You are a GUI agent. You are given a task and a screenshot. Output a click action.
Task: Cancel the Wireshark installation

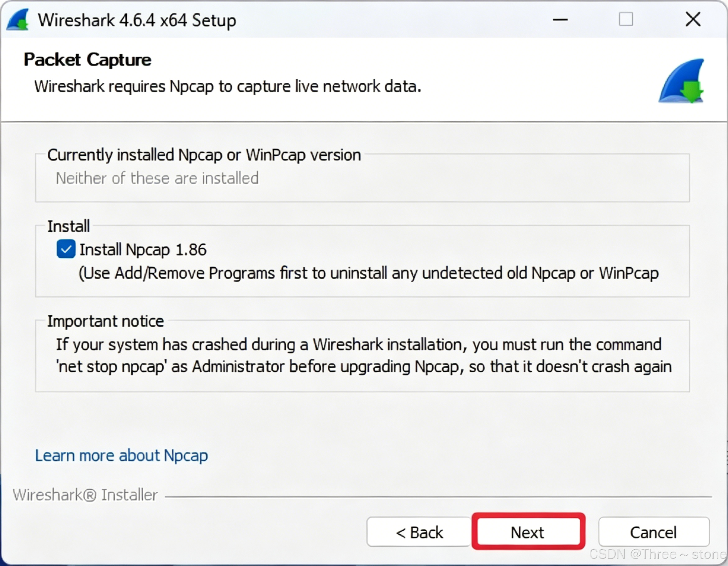(653, 532)
